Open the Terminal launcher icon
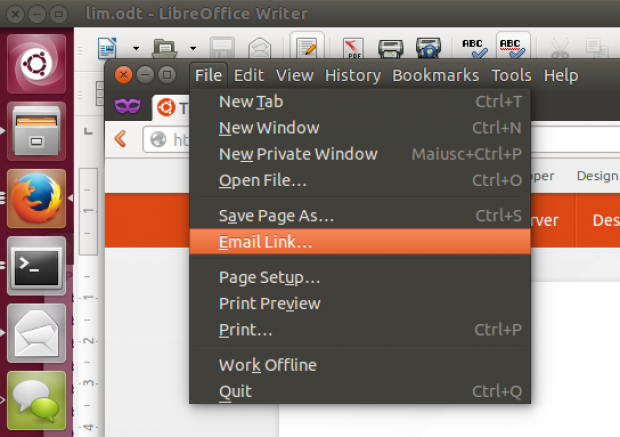The height and width of the screenshot is (437, 620). (x=36, y=266)
